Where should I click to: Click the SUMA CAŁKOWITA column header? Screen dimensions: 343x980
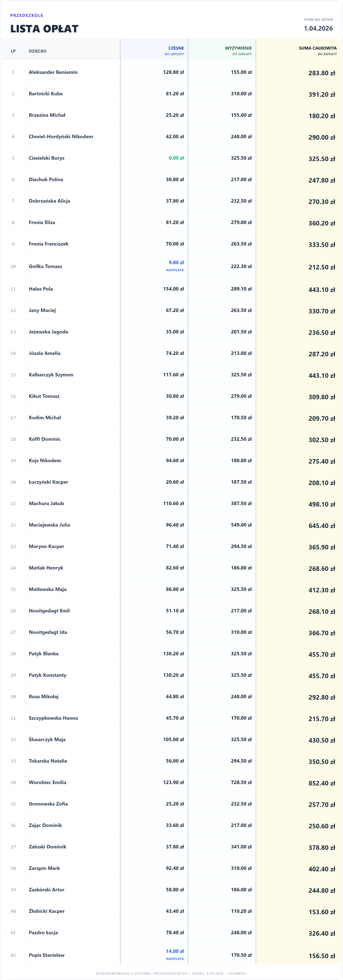click(x=318, y=48)
